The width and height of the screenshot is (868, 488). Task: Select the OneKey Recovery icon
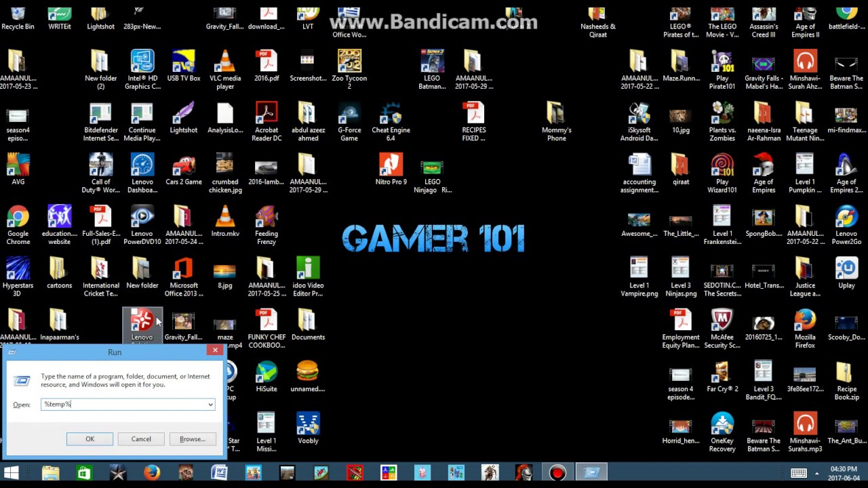pos(722,432)
